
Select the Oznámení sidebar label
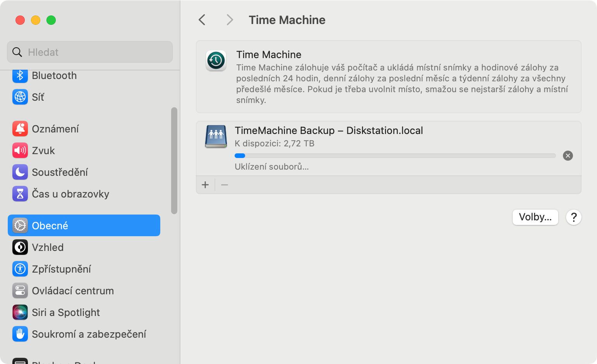(55, 129)
